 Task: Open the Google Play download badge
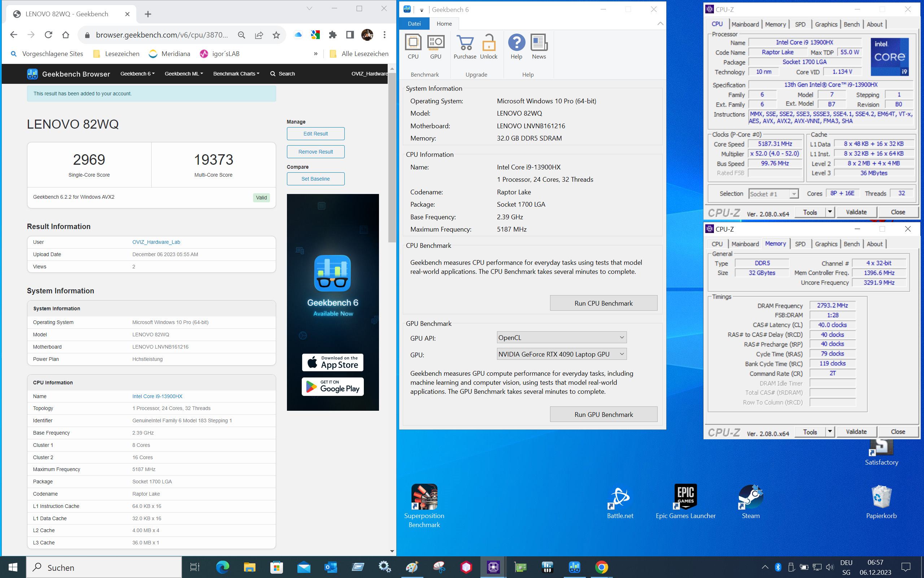click(x=332, y=387)
